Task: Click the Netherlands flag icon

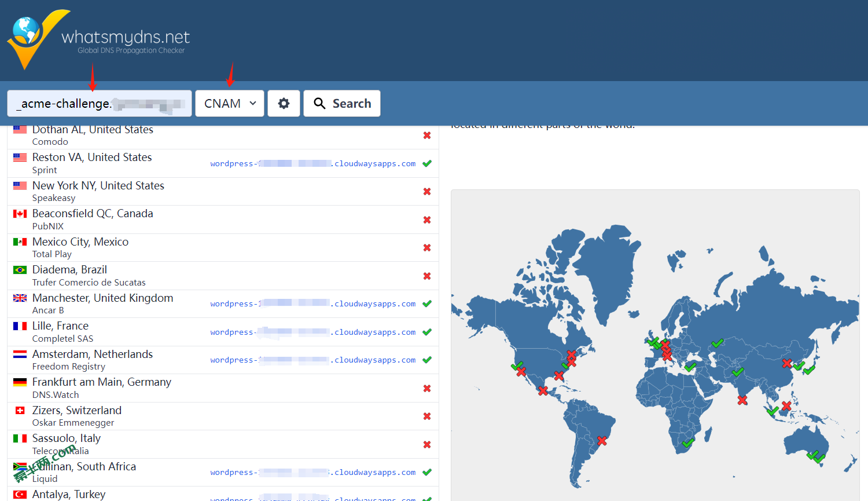Action: pyautogui.click(x=20, y=354)
